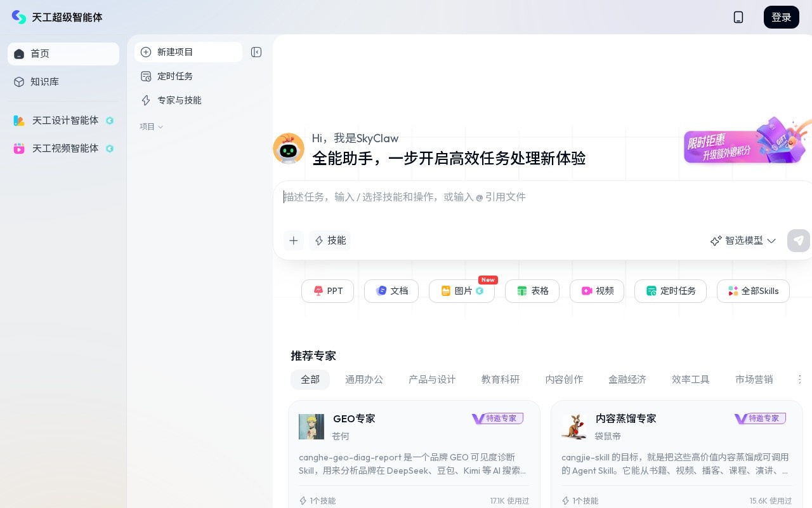Switch to the 通用办公 tab
Viewport: 812px width, 508px height.
coord(364,380)
